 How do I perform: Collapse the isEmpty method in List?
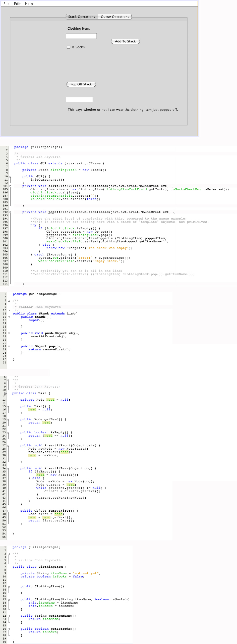8,433
